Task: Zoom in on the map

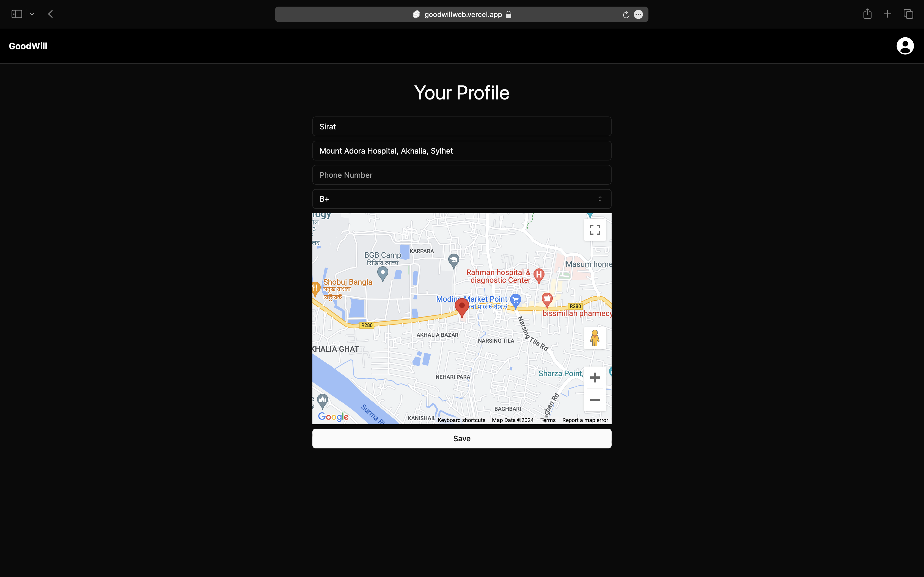Action: point(595,378)
